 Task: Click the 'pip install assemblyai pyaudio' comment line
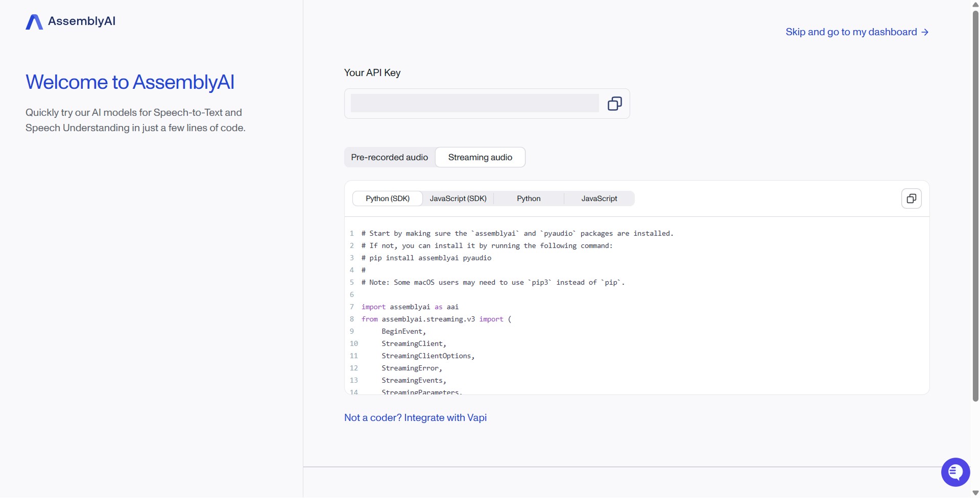[426, 258]
